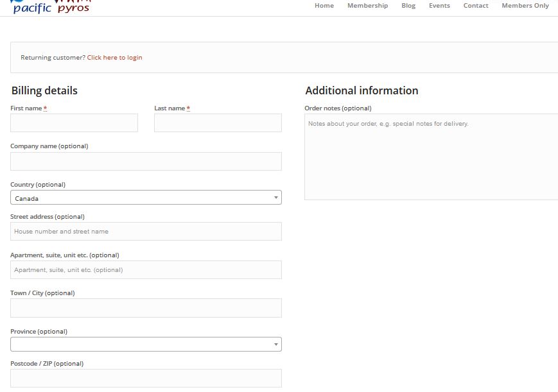Go to the Membership page
The width and height of the screenshot is (558, 392).
(x=367, y=6)
